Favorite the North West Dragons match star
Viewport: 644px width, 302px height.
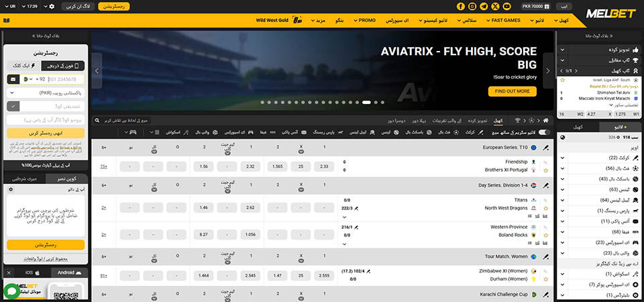[546, 208]
